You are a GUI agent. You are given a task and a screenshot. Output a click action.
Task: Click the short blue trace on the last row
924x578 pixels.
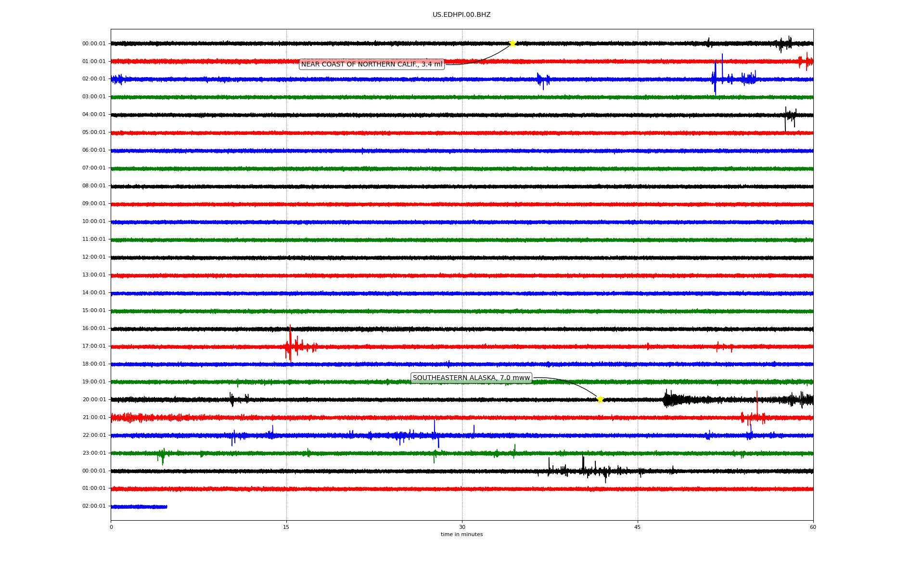[x=139, y=507]
